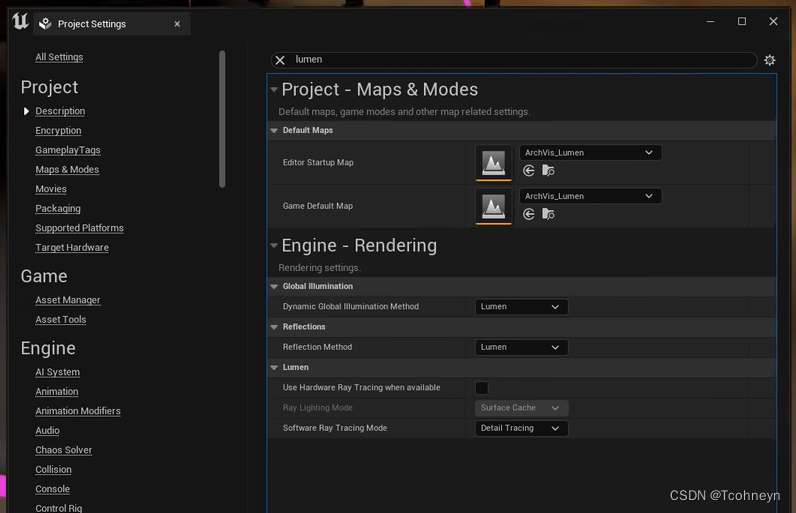
Task: Open Collision settings
Action: pos(53,470)
